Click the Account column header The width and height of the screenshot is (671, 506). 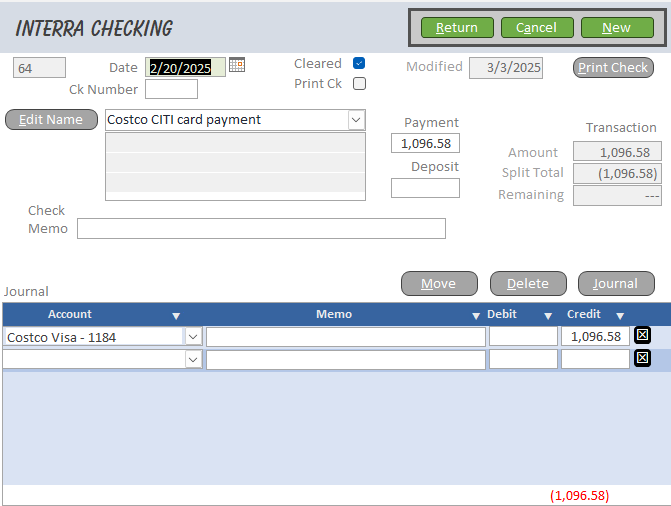(x=70, y=314)
